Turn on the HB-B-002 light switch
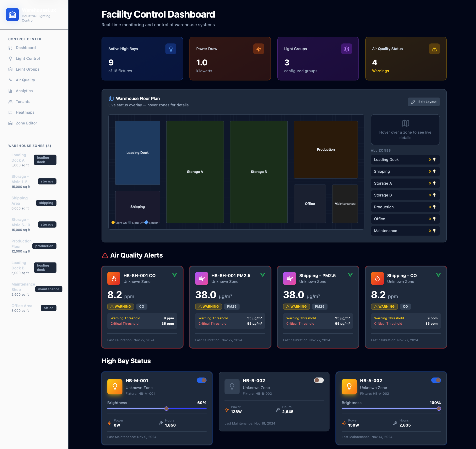Screen dimensions: 476x449 (319, 380)
